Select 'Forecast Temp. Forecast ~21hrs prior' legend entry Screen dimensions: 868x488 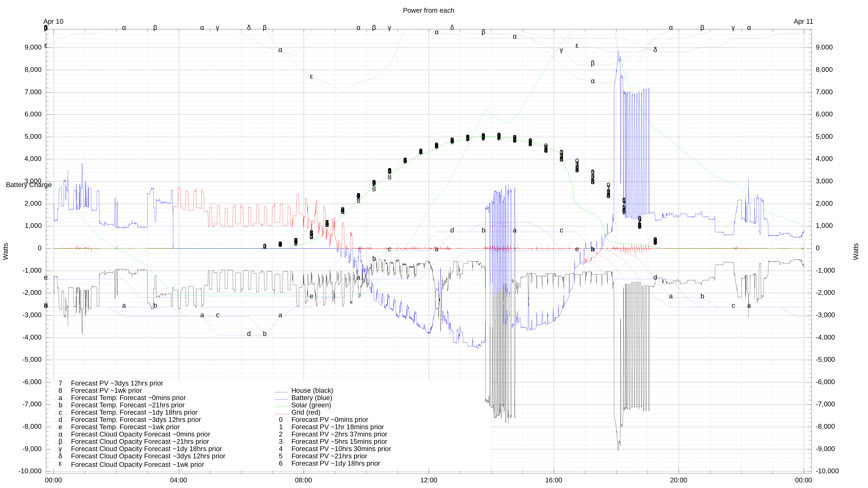click(128, 405)
